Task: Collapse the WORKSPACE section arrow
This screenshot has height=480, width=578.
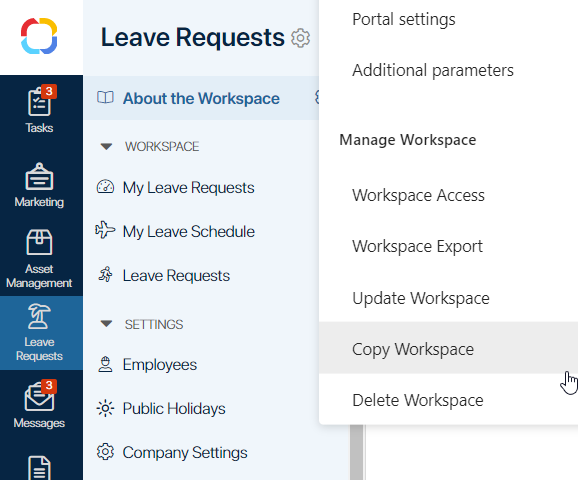Action: coord(106,147)
